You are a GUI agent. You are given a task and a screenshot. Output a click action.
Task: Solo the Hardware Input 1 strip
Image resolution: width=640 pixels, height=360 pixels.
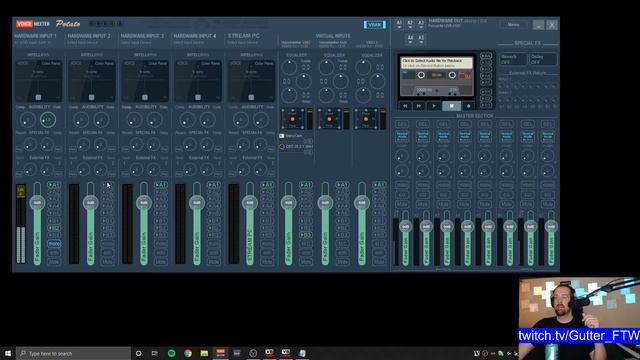tap(54, 253)
